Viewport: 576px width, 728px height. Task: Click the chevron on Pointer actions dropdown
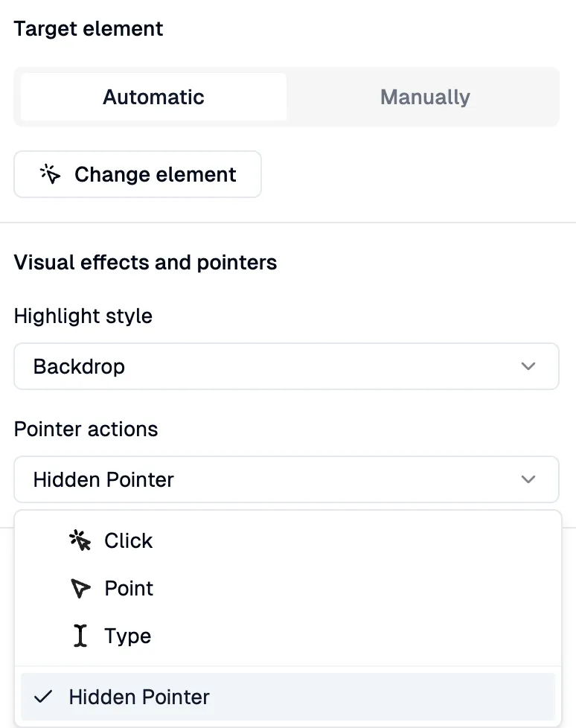(528, 479)
